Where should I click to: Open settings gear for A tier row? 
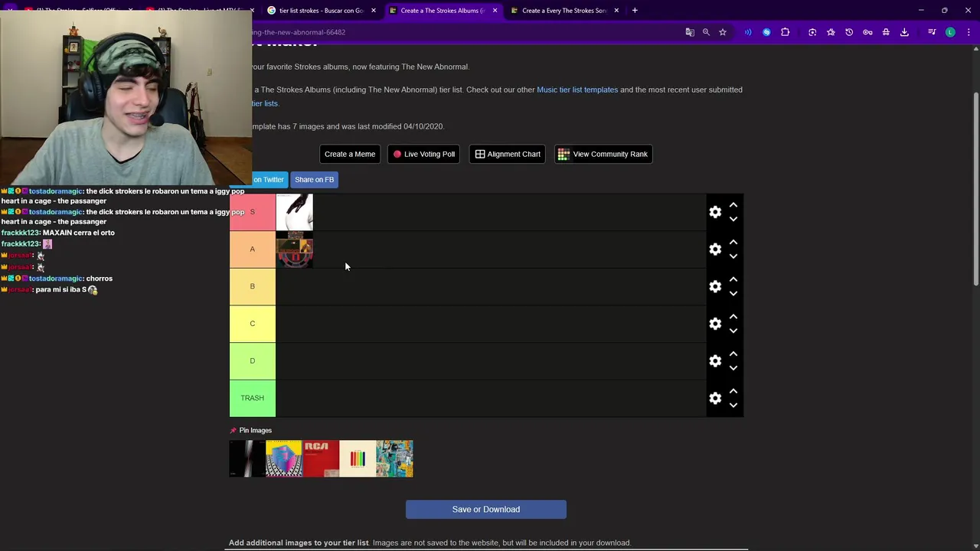[x=715, y=249]
